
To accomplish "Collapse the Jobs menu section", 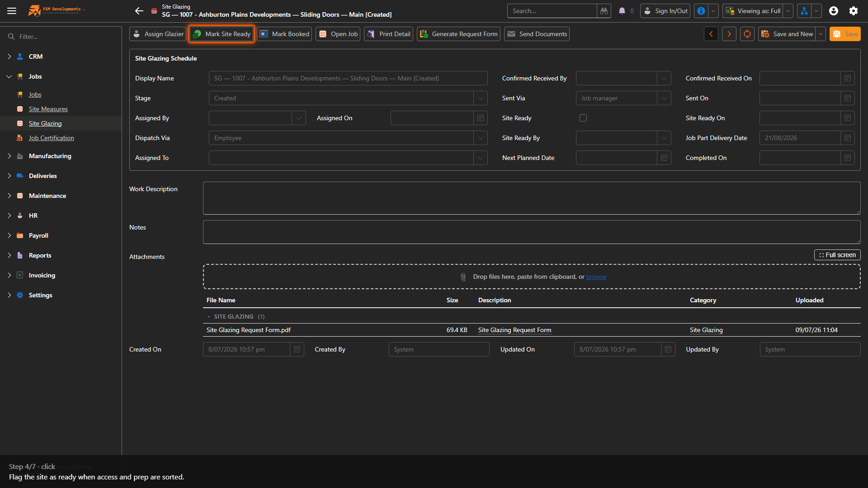I will coord(9,76).
